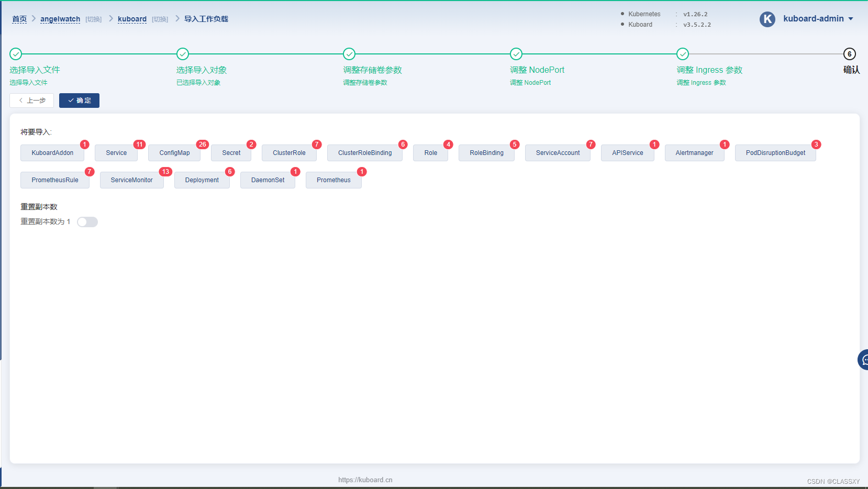Open the floating chat support icon
Image resolution: width=868 pixels, height=489 pixels.
click(863, 360)
